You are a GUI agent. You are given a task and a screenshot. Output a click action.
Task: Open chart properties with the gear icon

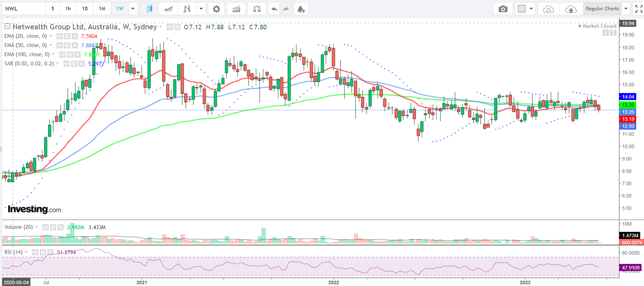pyautogui.click(x=216, y=9)
